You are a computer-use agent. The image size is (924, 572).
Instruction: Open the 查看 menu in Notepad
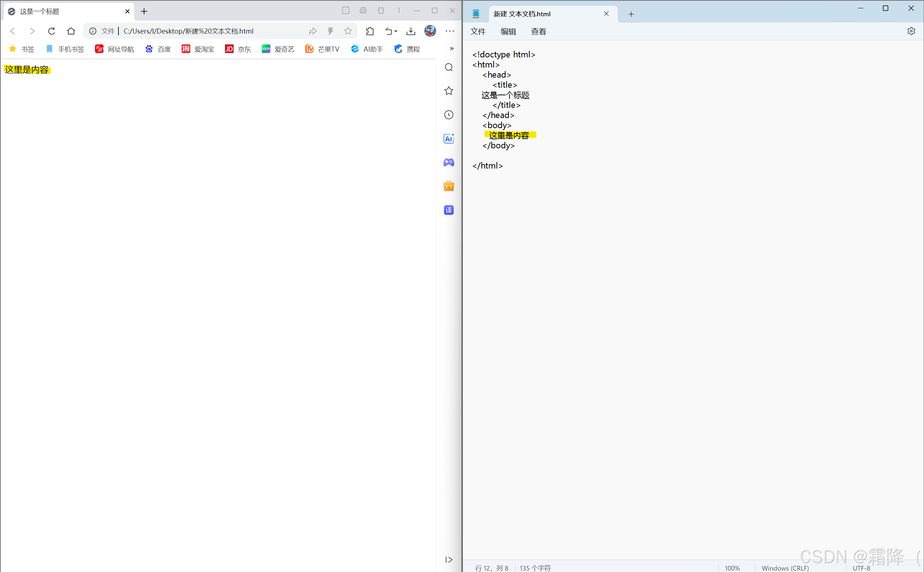(x=538, y=31)
